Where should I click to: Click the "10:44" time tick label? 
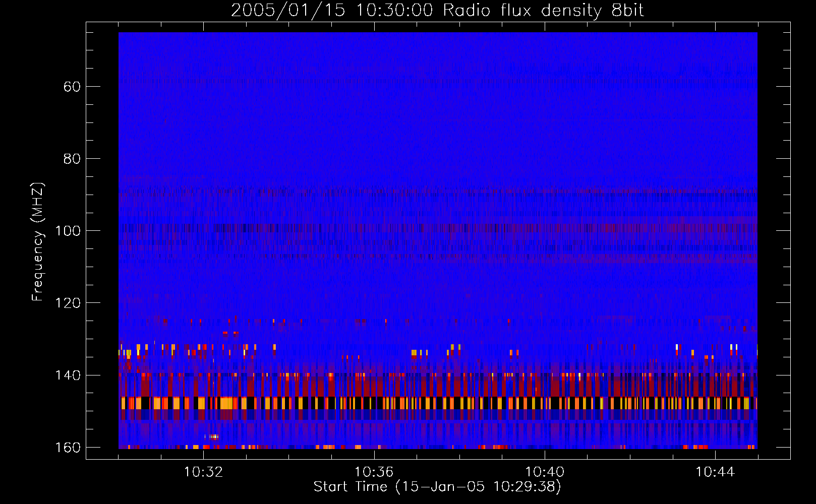coord(715,472)
